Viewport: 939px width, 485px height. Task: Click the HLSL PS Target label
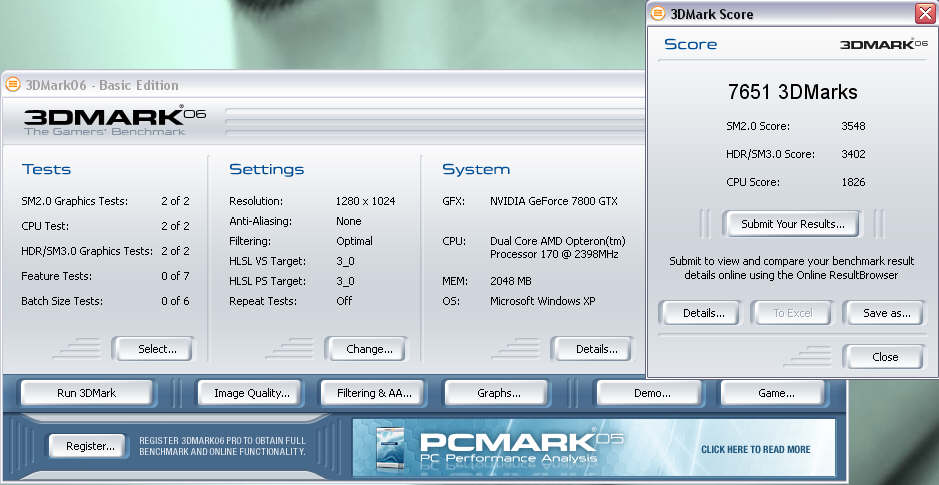point(267,281)
